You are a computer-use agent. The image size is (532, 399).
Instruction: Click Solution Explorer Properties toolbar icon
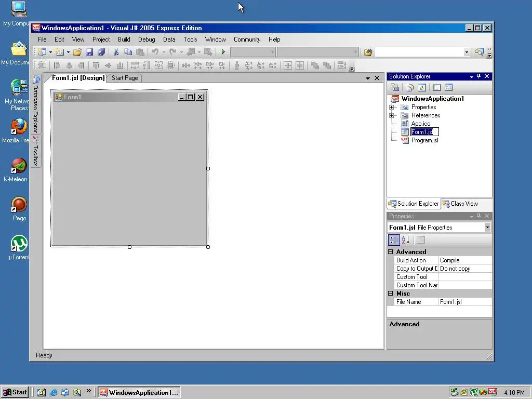(x=395, y=87)
